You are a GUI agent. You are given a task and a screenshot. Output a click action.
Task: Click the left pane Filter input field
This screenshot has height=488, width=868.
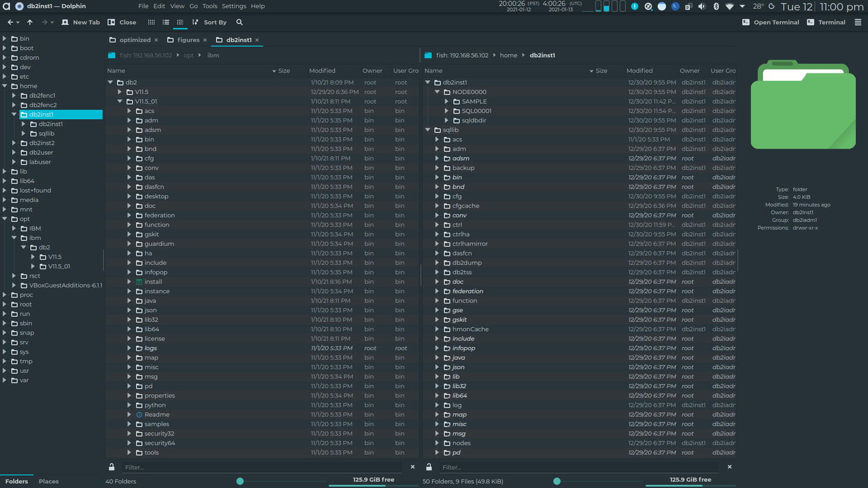tap(262, 467)
